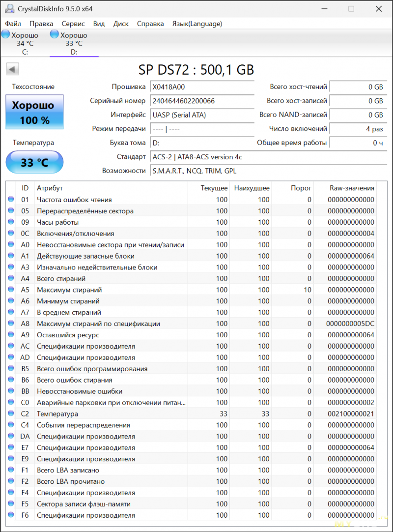
Task: Click status icon of attribute F6 row
Action: click(x=11, y=515)
